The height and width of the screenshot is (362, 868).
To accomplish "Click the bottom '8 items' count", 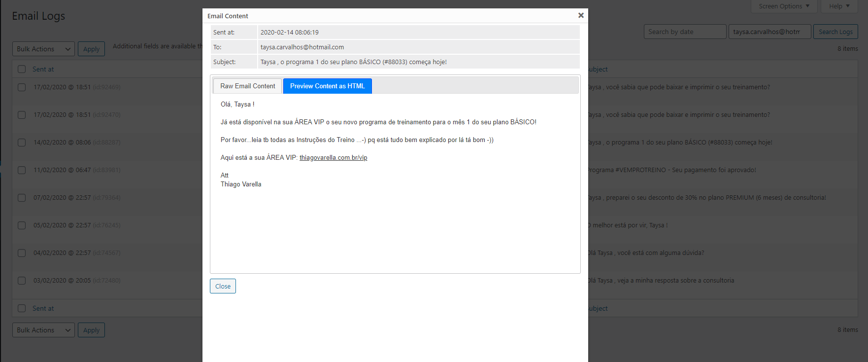I will (848, 329).
